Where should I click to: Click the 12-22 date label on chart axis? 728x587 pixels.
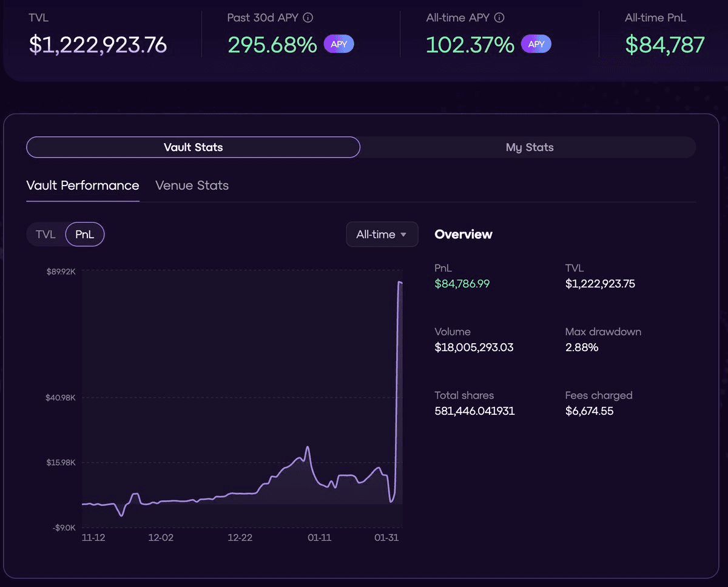point(240,538)
